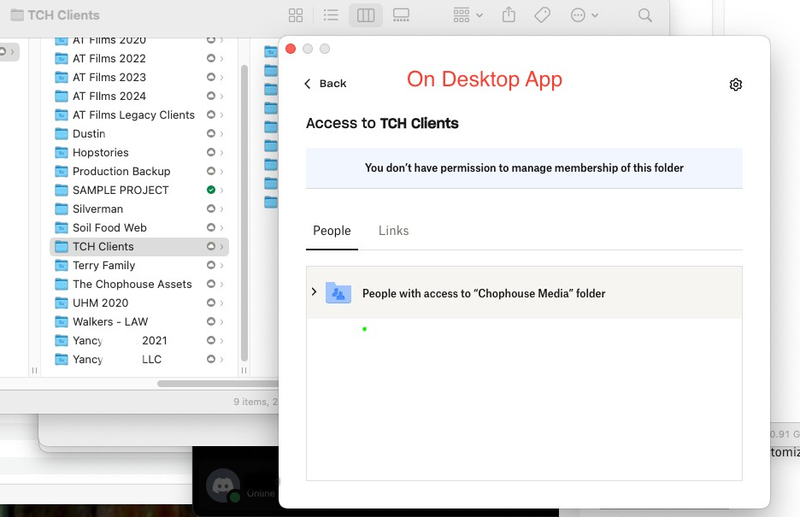This screenshot has height=517, width=800.
Task: Click the Discord icon at the bottom
Action: tap(222, 485)
